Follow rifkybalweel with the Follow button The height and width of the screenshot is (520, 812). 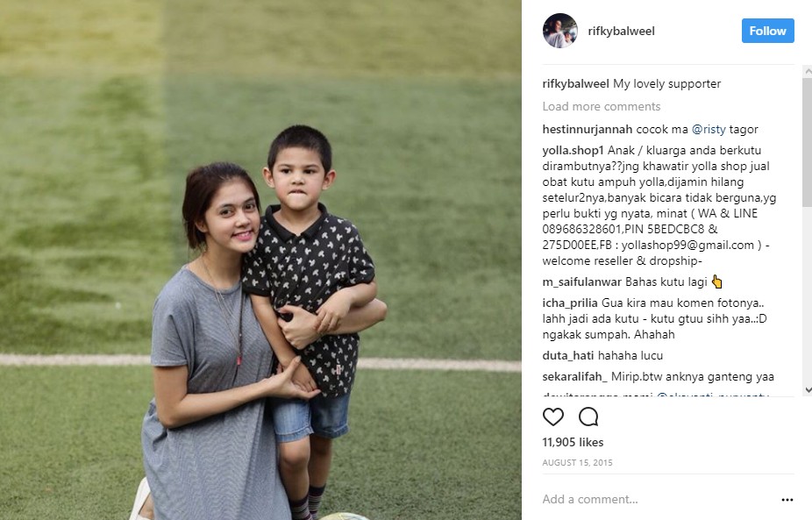(x=767, y=31)
